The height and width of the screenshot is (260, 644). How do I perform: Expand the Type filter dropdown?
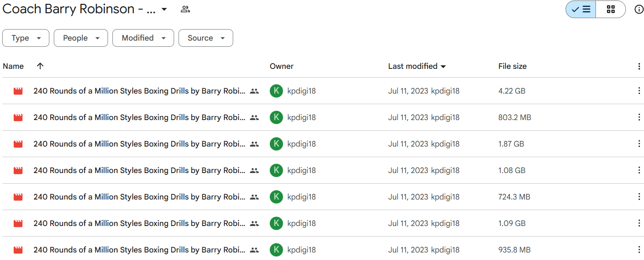click(x=26, y=38)
